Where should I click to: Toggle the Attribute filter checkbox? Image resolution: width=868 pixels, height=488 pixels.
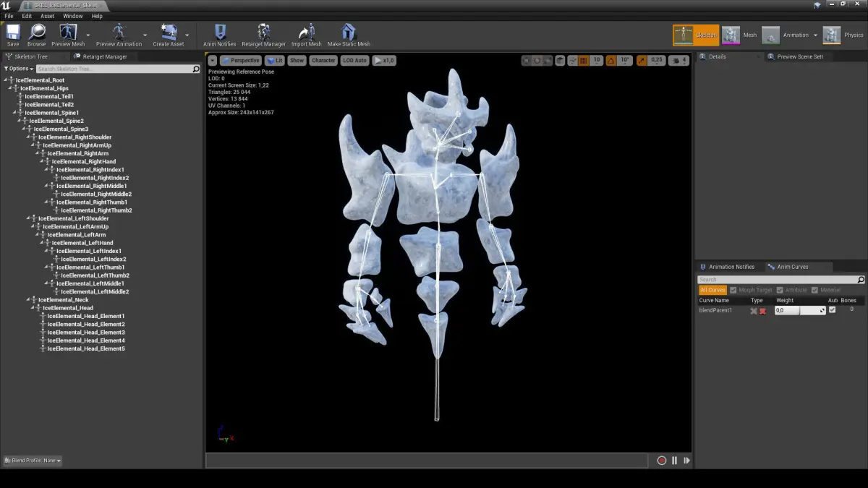779,290
